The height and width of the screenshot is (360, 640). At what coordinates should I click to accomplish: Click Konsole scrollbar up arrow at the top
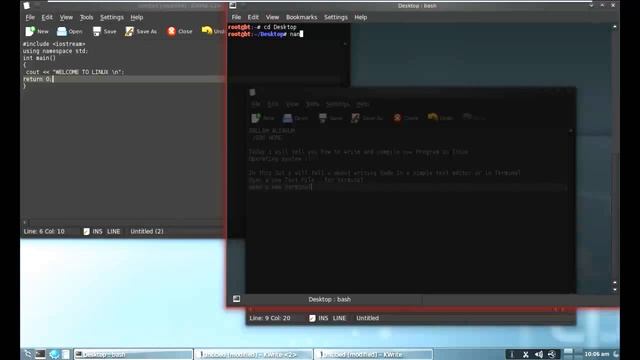pyautogui.click(x=615, y=27)
